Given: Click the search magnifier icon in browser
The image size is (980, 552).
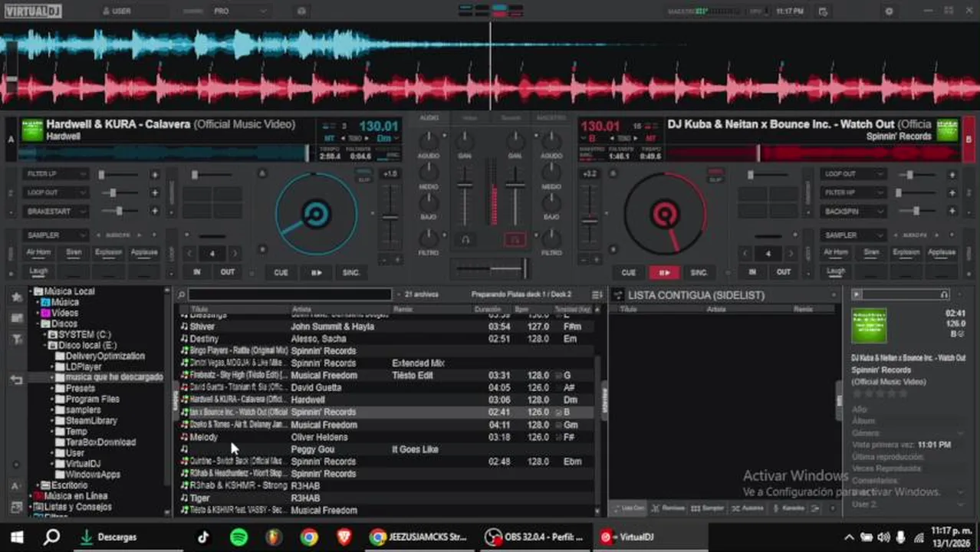Looking at the screenshot, I should tap(182, 294).
